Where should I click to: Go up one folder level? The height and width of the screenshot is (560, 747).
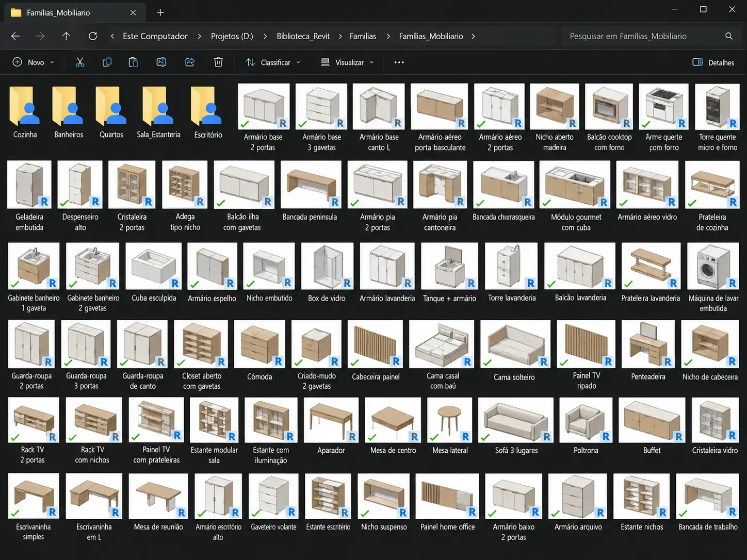point(66,36)
